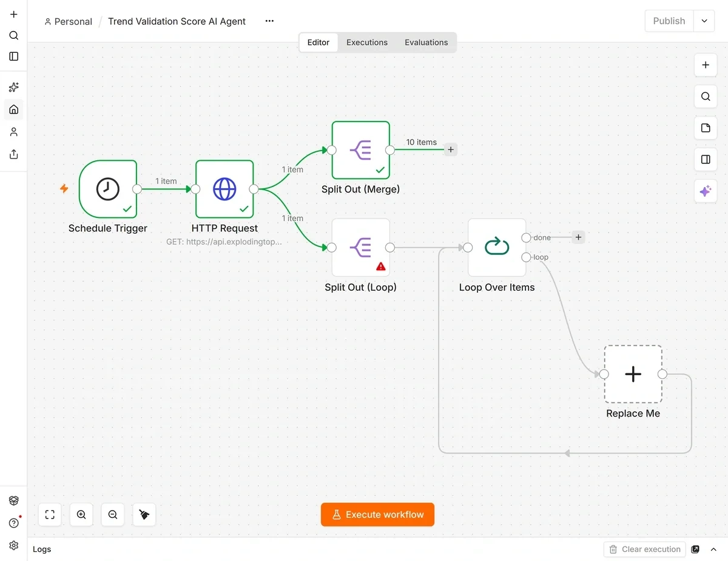Open the person icon in left sidebar
The height and width of the screenshot is (561, 728).
tap(14, 132)
